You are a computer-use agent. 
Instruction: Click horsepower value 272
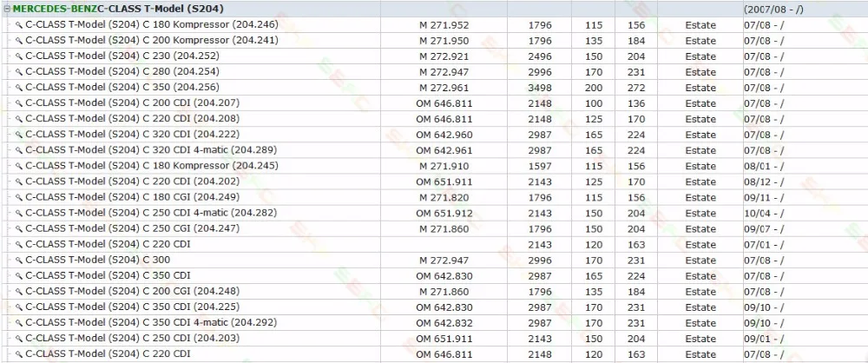point(636,88)
